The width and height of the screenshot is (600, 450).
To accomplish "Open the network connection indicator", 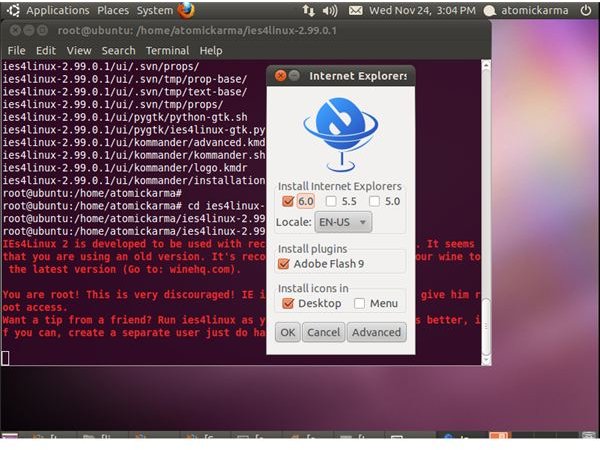I will pyautogui.click(x=308, y=10).
